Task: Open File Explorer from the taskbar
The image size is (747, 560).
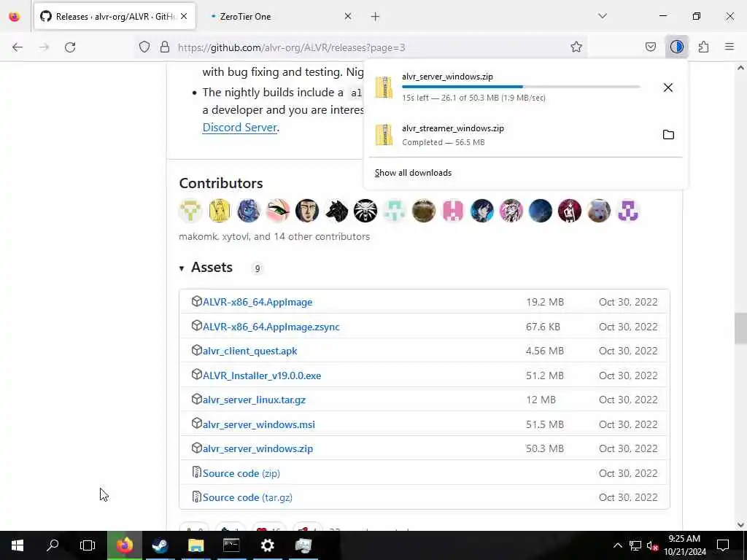Action: [x=196, y=545]
